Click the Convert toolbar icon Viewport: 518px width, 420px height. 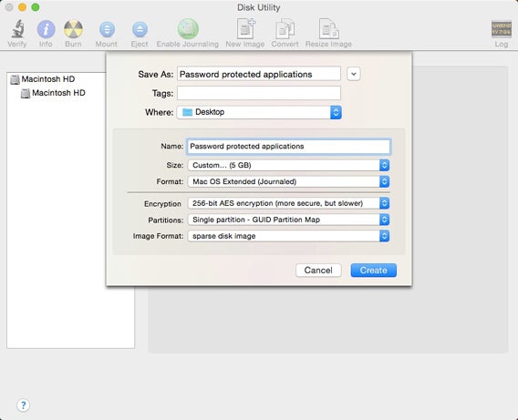point(285,29)
